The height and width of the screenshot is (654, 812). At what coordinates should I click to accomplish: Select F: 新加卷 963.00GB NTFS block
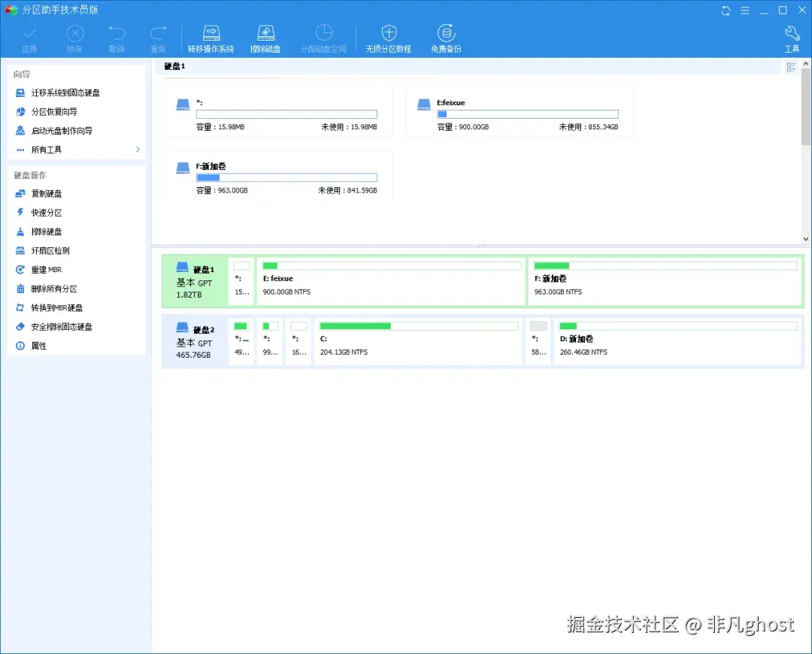pos(665,281)
